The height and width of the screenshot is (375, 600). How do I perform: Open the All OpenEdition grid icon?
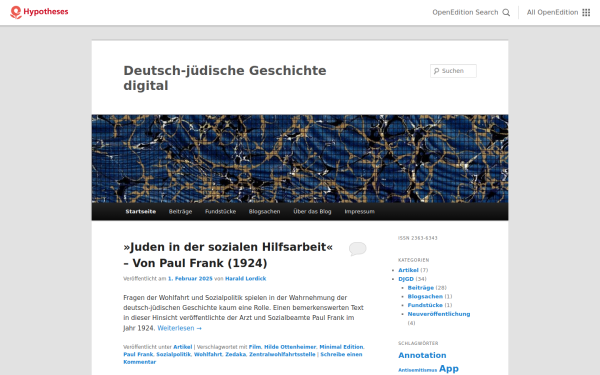pyautogui.click(x=586, y=13)
